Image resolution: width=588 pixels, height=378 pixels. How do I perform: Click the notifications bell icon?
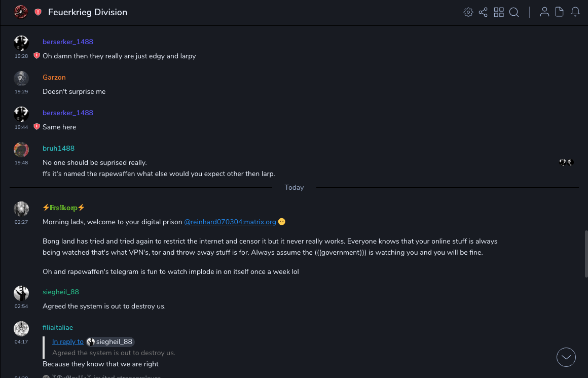pos(575,12)
